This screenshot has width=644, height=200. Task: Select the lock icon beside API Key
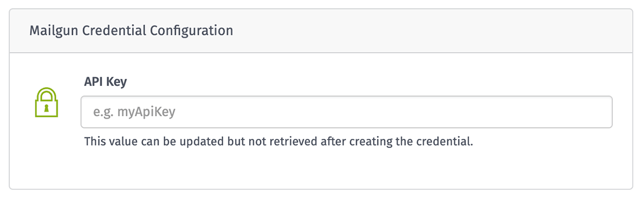pyautogui.click(x=46, y=102)
